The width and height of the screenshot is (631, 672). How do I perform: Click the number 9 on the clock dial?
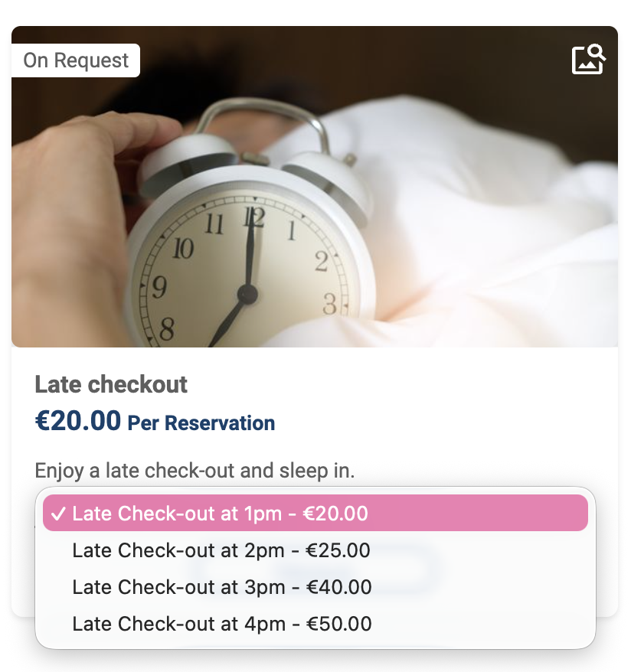[159, 288]
